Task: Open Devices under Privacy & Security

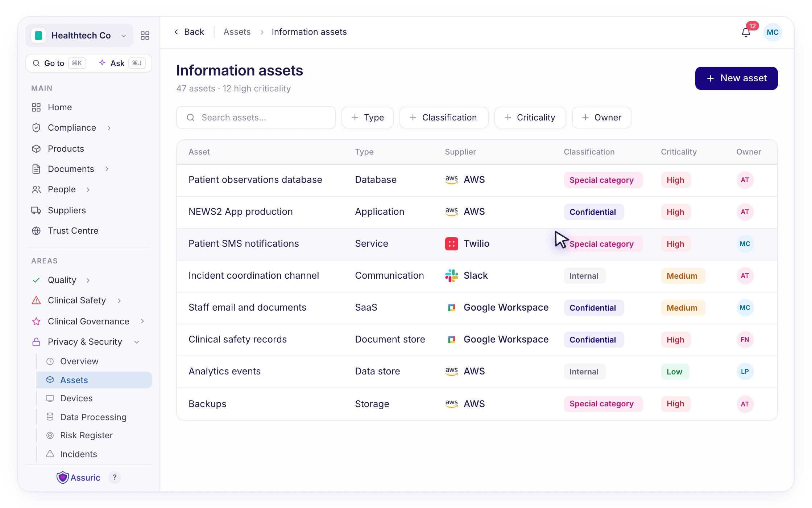Action: click(76, 398)
